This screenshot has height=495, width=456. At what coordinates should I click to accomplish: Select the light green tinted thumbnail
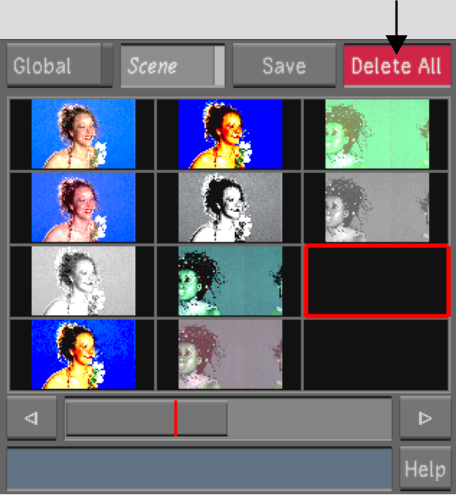pos(377,134)
